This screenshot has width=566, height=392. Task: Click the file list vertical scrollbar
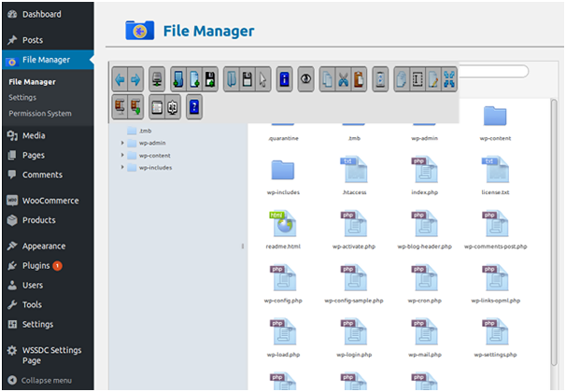tap(554, 232)
